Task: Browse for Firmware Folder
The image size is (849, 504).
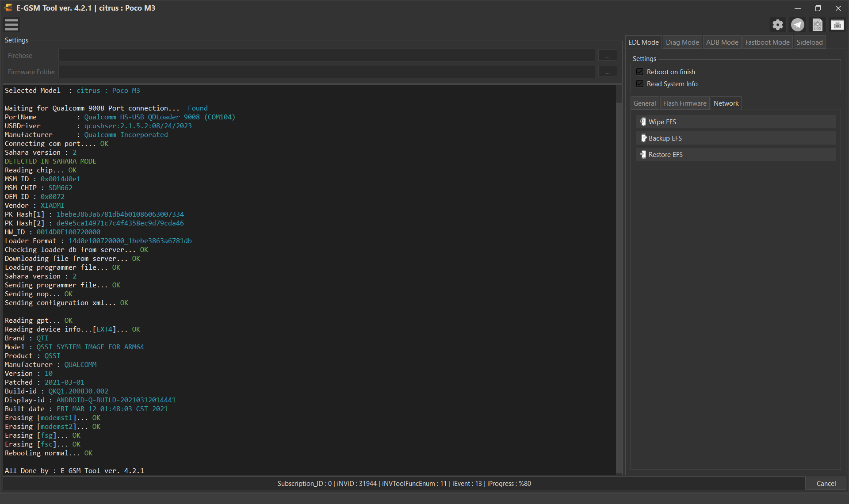Action: coord(608,72)
